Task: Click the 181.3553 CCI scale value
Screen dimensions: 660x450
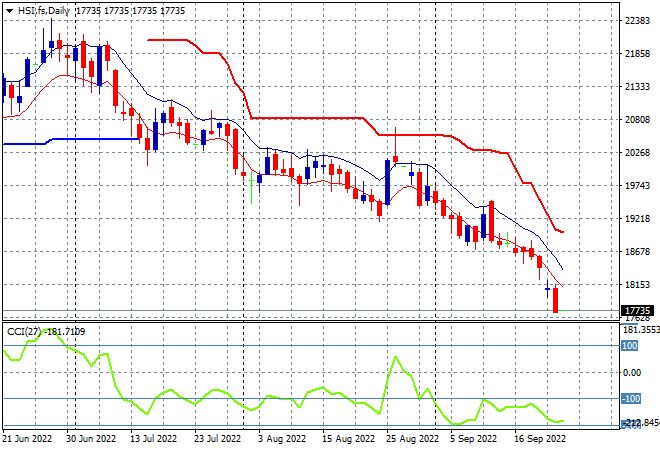Action: (x=641, y=330)
